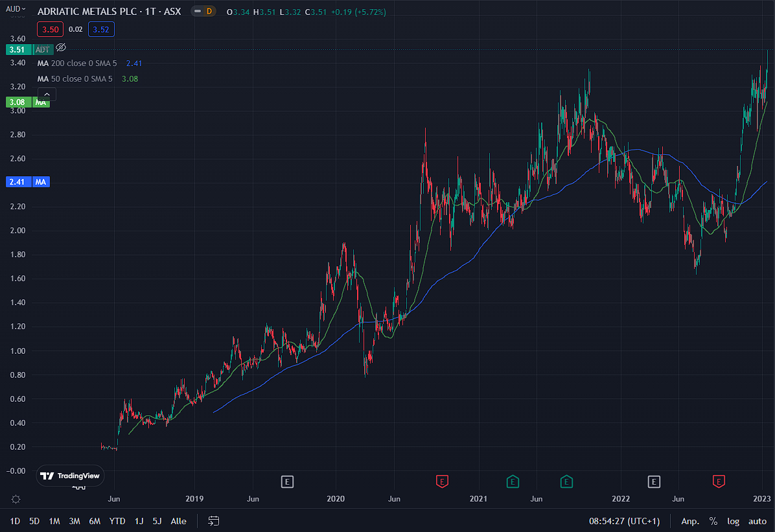Click the gray earnings marker in 2019

click(x=288, y=481)
